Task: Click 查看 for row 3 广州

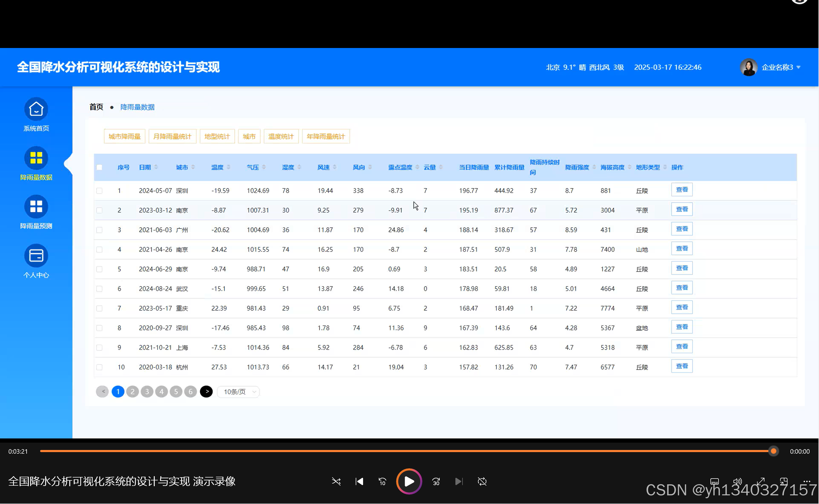Action: [682, 229]
